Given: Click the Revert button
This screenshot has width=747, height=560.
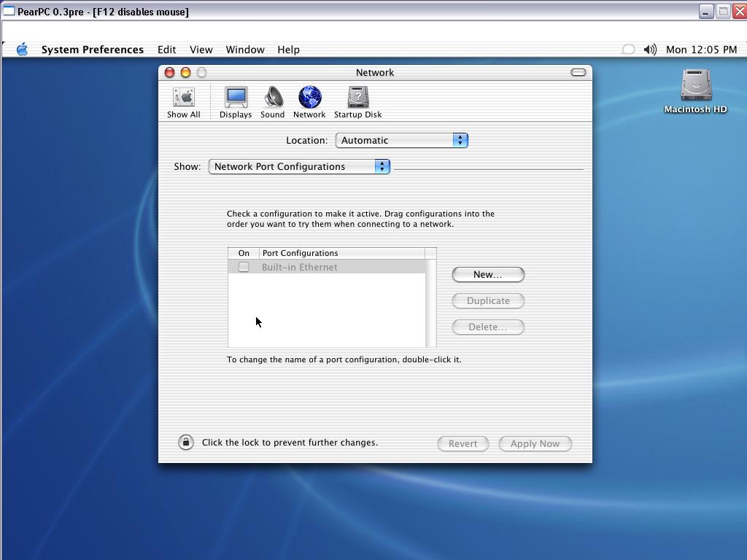Looking at the screenshot, I should tap(463, 444).
